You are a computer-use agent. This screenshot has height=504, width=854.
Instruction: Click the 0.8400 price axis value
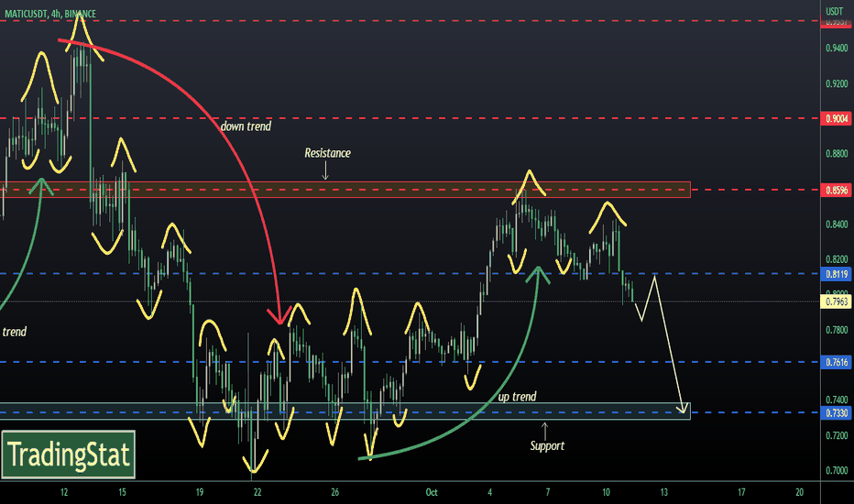tap(837, 224)
